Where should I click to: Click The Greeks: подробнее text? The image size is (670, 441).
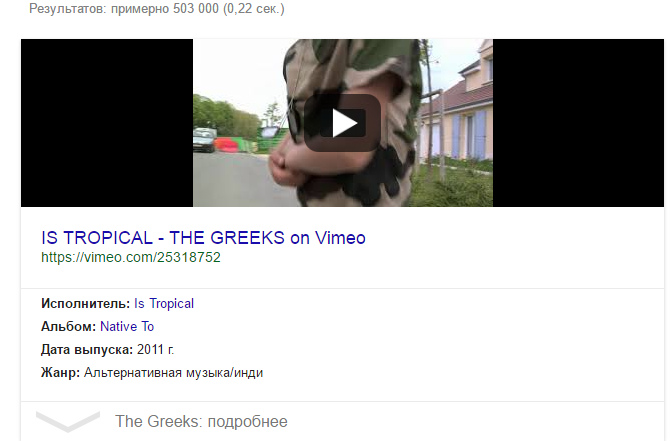tap(201, 421)
